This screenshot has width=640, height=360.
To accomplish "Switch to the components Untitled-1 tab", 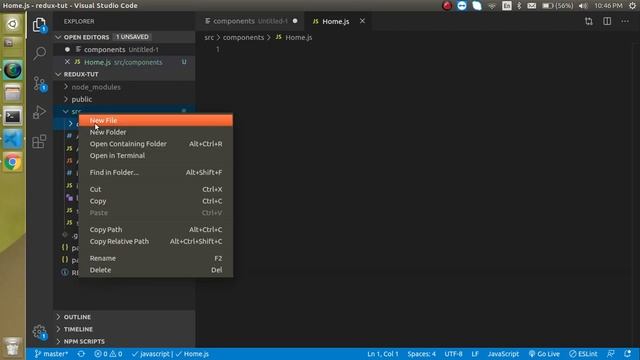I will 250,21.
